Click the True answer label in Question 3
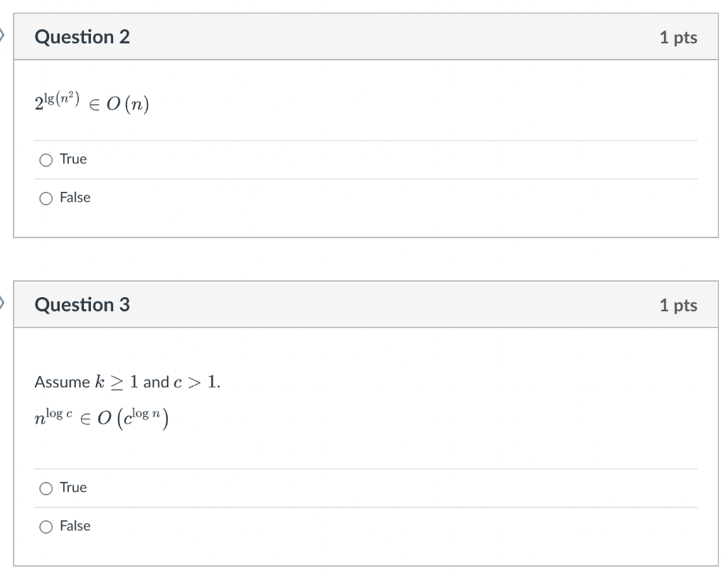This screenshot has height=575, width=728. [x=74, y=488]
